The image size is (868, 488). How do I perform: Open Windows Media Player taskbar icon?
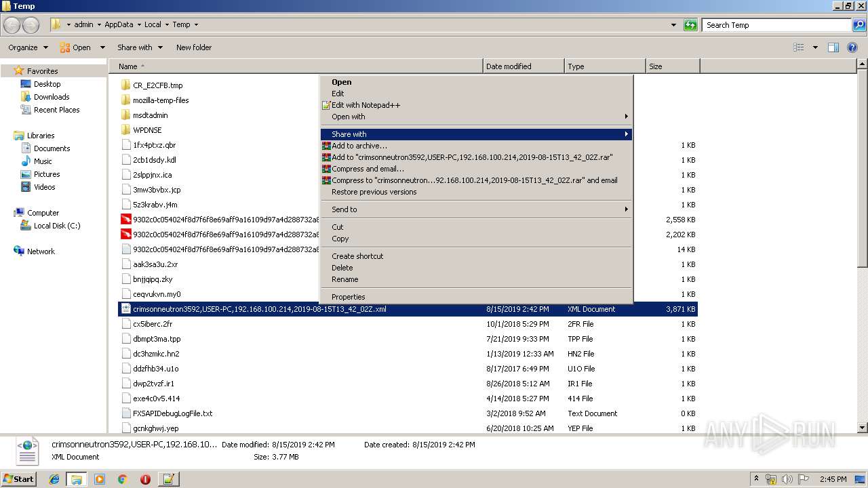(x=100, y=479)
